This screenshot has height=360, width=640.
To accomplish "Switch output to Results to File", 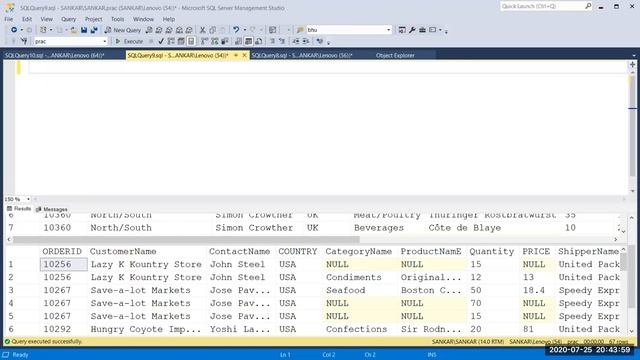I will coord(258,41).
